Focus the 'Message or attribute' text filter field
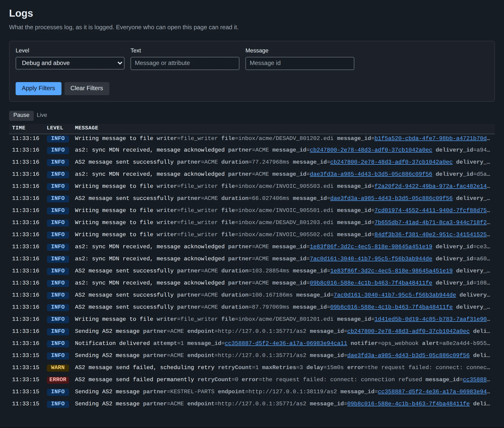The height and width of the screenshot is (428, 504). (x=185, y=63)
